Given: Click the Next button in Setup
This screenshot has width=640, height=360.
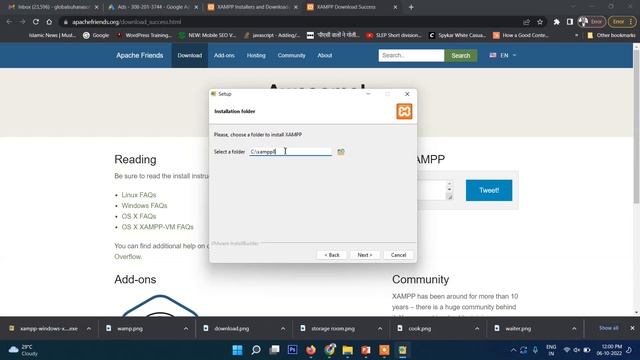Looking at the screenshot, I should 365,255.
